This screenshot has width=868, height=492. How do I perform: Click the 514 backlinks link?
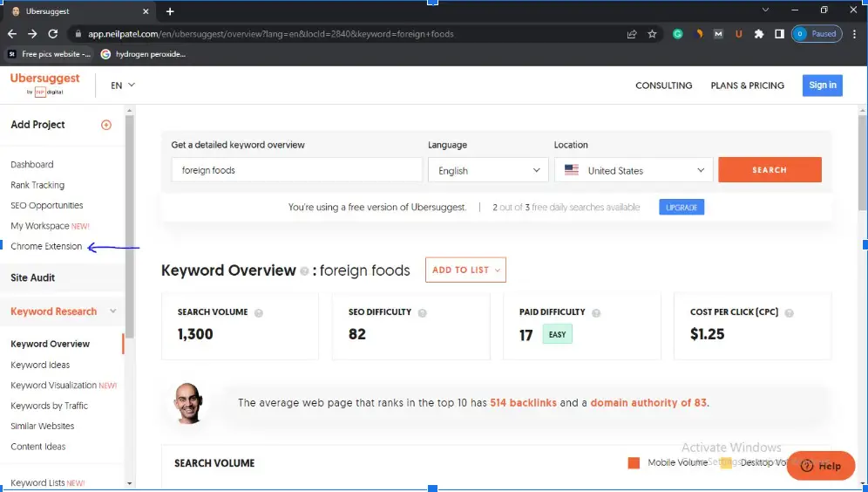point(523,403)
